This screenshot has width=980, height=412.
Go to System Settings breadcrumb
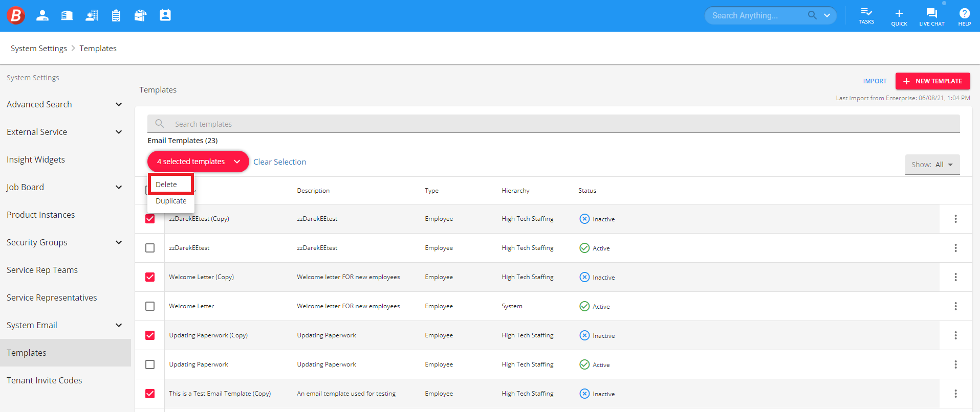click(x=39, y=48)
